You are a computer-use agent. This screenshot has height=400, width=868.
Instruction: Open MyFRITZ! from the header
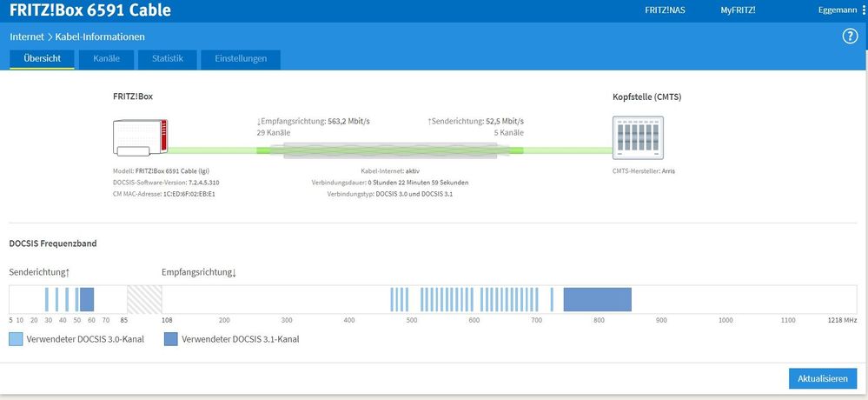tap(738, 10)
